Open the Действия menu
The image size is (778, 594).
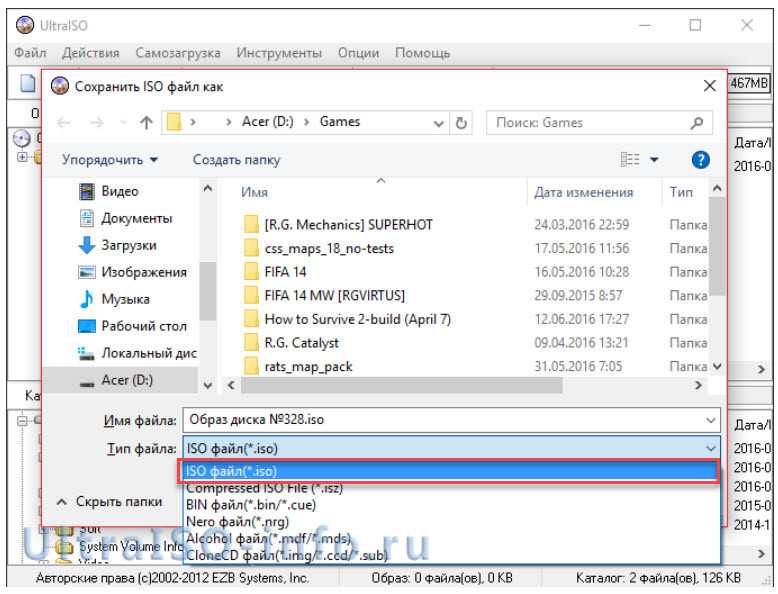tap(91, 53)
